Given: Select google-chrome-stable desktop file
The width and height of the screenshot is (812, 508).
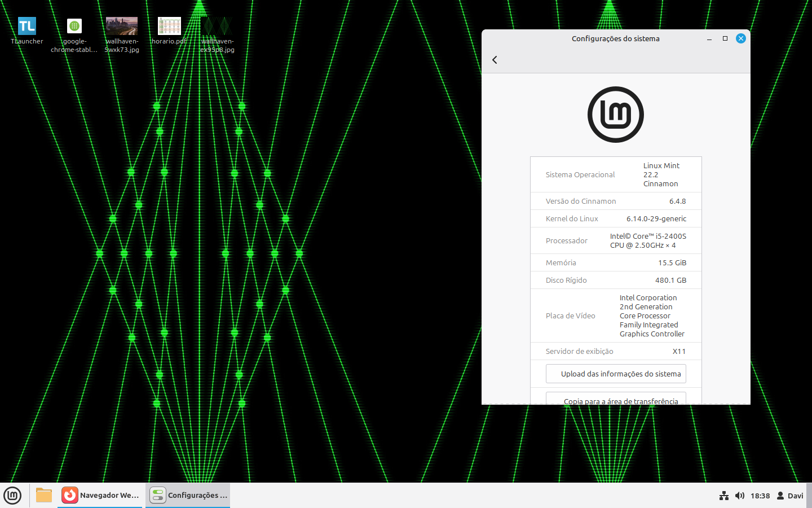Looking at the screenshot, I should tap(74, 27).
